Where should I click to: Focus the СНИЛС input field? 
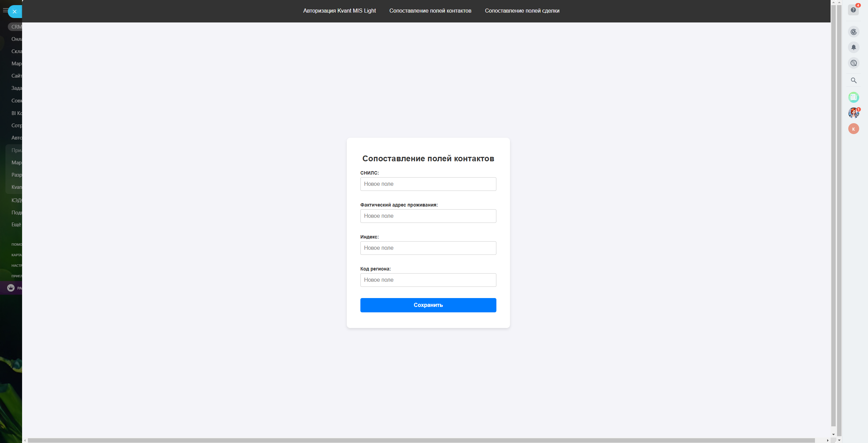click(x=428, y=184)
